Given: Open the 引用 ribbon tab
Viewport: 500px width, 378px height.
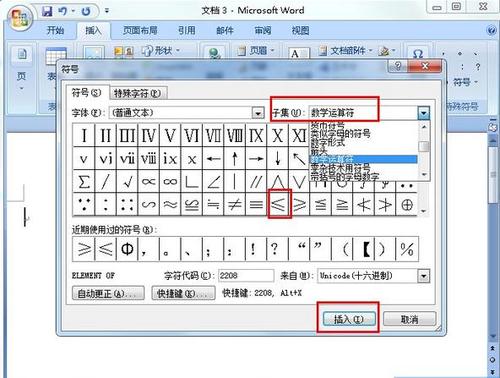Looking at the screenshot, I should click(186, 30).
